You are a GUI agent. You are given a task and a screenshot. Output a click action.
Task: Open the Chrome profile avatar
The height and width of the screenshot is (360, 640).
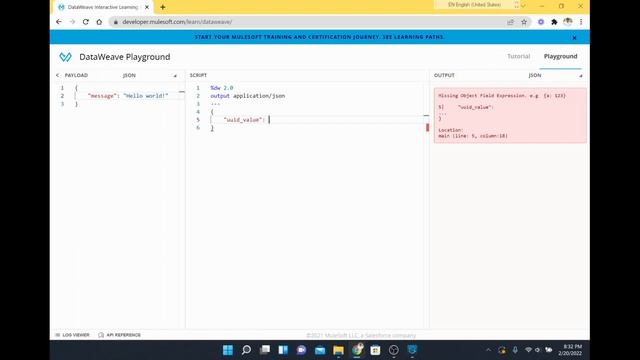(x=568, y=22)
